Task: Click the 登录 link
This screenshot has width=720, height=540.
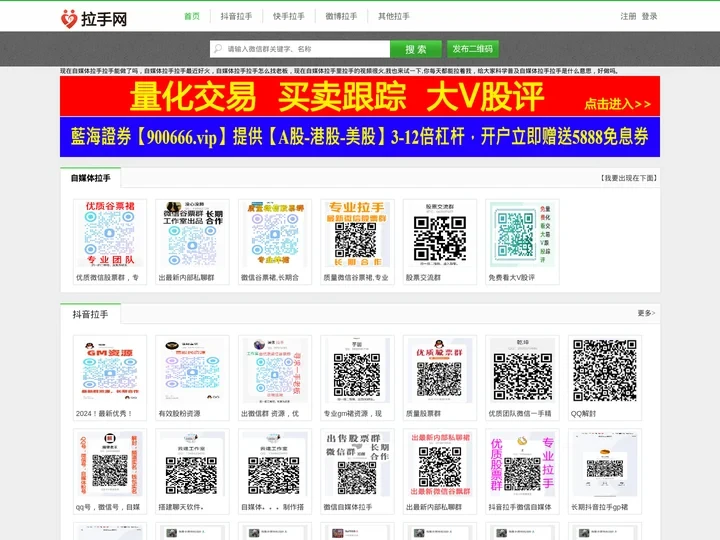Action: 649,16
